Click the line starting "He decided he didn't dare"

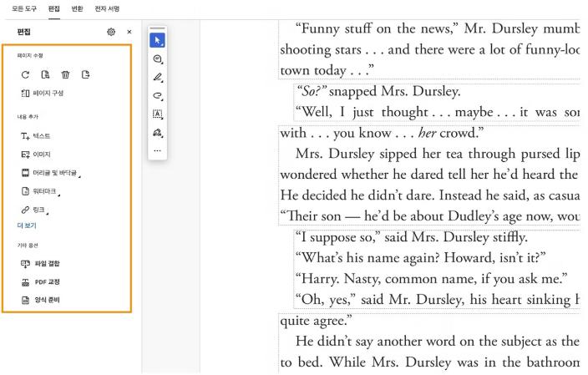(430, 195)
